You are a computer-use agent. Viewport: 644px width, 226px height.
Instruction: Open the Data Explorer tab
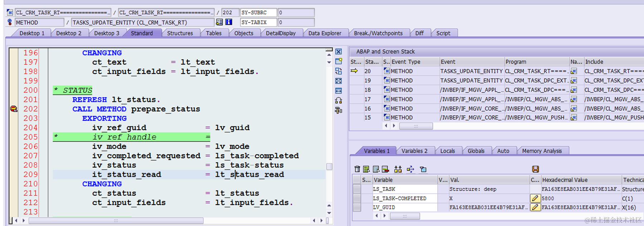tap(325, 33)
